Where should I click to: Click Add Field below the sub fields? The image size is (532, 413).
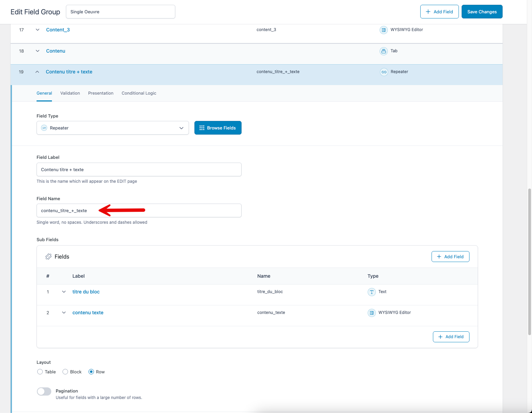point(451,337)
